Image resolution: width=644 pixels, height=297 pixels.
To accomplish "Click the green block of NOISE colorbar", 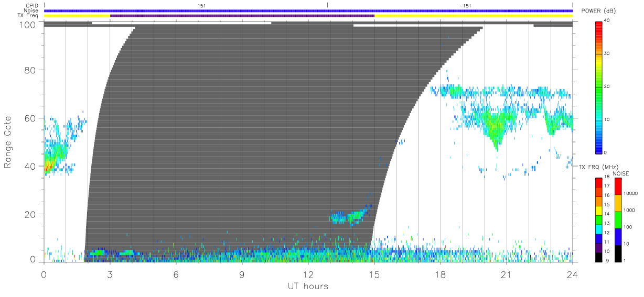I will pyautogui.click(x=618, y=220).
